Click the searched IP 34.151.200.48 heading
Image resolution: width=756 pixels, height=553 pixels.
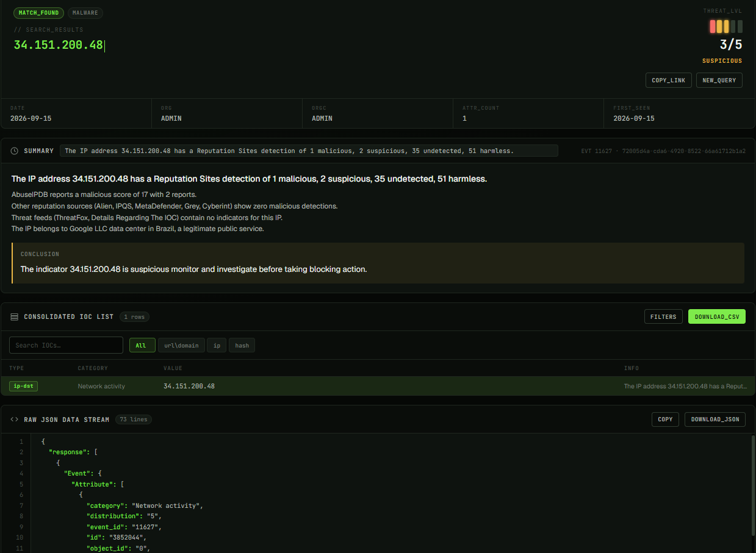(x=59, y=45)
